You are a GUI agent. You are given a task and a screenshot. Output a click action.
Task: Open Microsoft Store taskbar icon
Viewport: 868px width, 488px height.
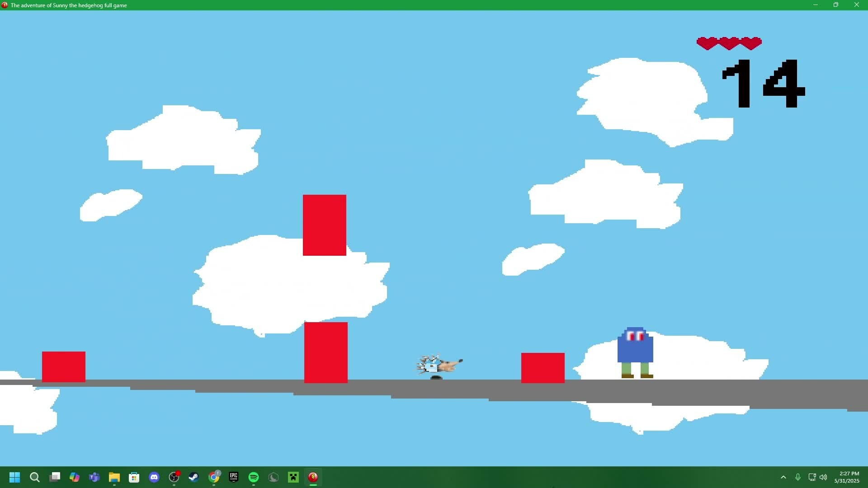[134, 477]
